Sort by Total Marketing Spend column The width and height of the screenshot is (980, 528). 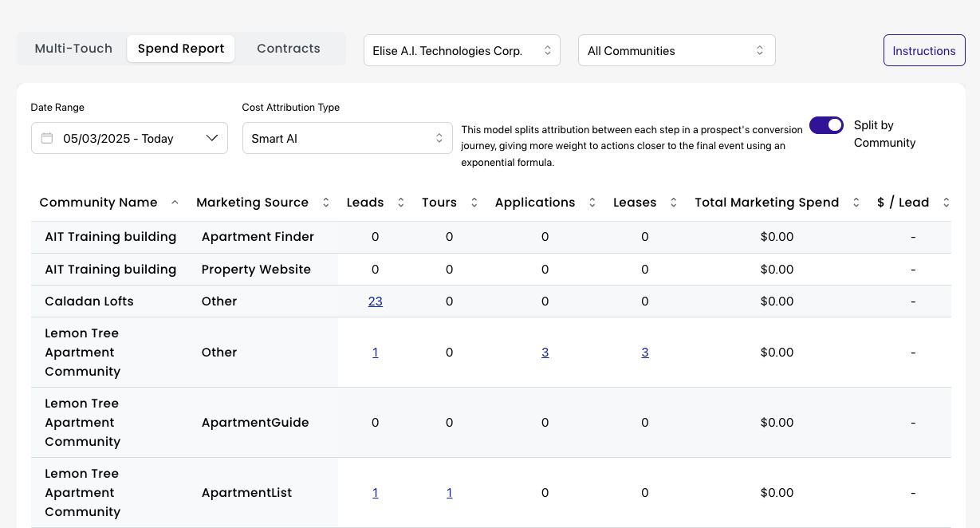pos(856,203)
